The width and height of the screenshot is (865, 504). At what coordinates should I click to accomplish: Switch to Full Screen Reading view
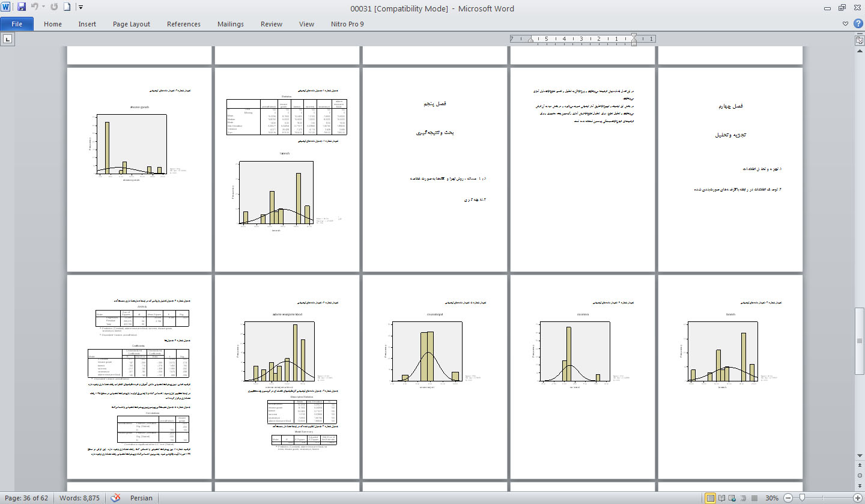[722, 498]
